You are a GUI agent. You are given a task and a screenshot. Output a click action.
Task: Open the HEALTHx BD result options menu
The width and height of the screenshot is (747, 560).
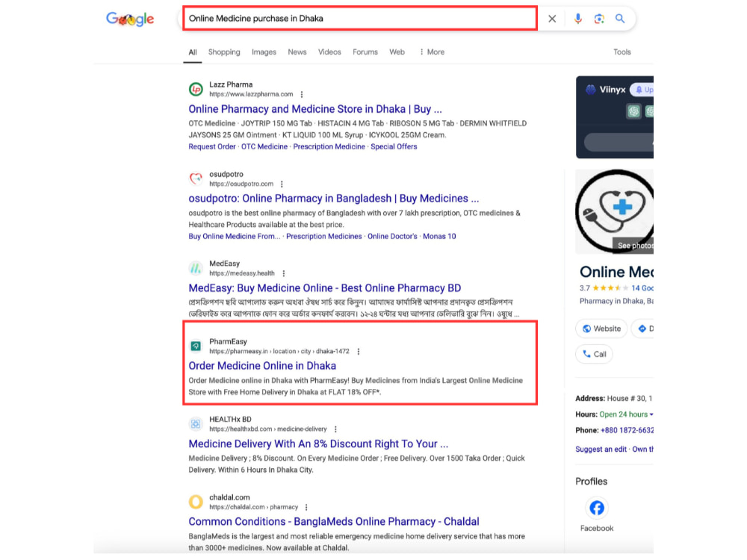pyautogui.click(x=335, y=429)
